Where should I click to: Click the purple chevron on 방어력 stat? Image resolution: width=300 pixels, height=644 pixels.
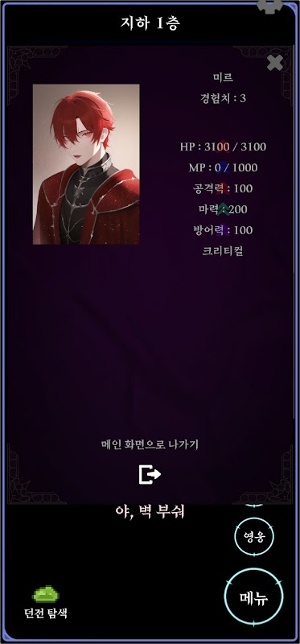pos(223,230)
